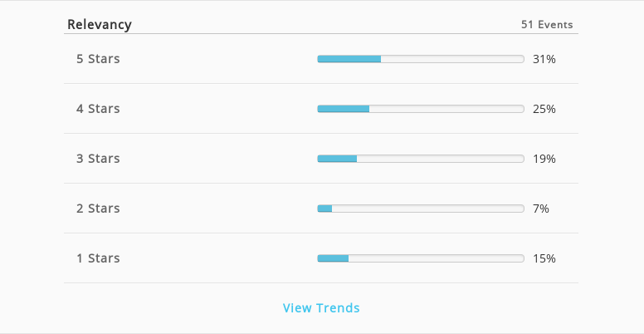This screenshot has height=334, width=644.
Task: Click the 19% percentage value
Action: (544, 159)
